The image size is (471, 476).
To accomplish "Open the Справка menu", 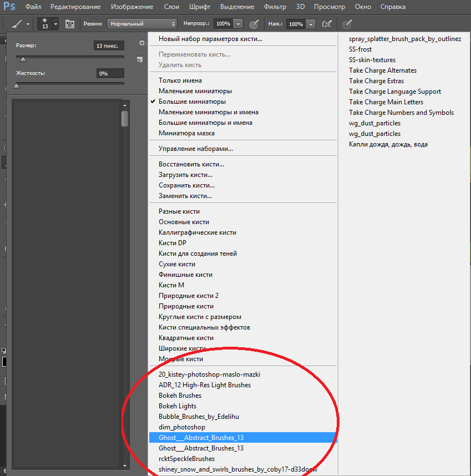I will click(x=393, y=7).
